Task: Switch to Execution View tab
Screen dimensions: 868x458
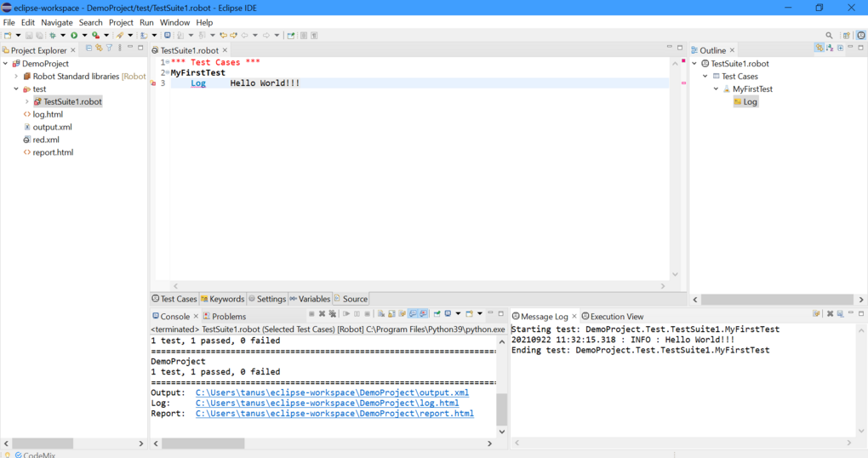Action: [x=612, y=317]
